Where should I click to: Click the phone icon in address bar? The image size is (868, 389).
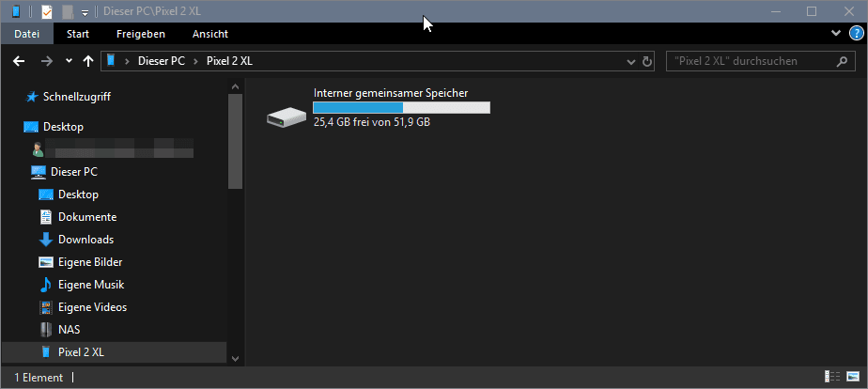111,60
